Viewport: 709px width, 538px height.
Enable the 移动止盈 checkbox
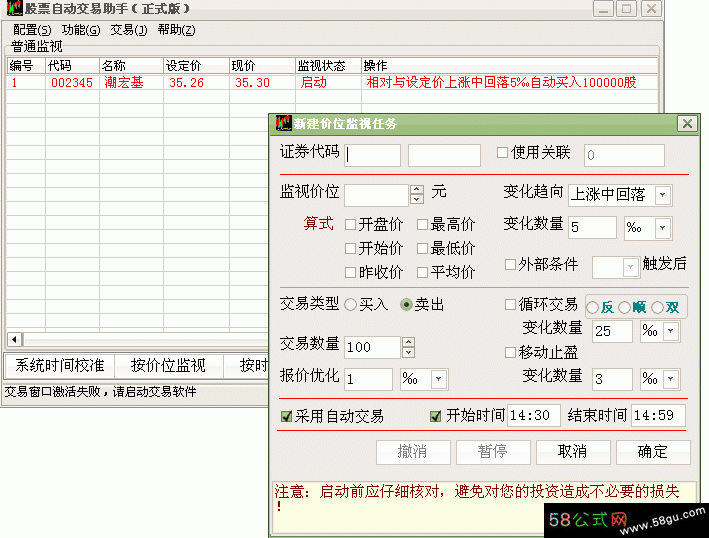coord(510,352)
